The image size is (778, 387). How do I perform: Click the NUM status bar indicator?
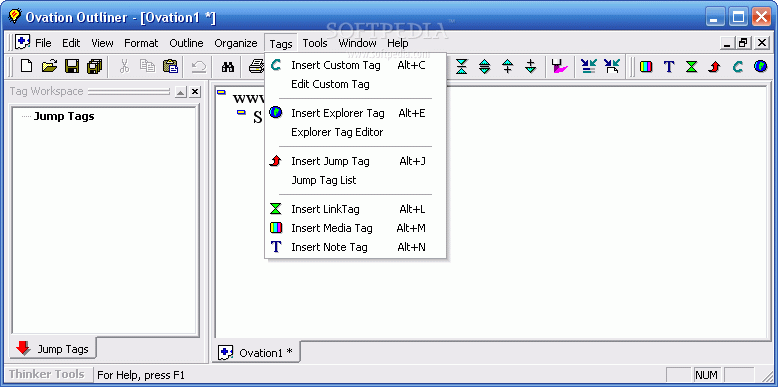click(x=707, y=375)
